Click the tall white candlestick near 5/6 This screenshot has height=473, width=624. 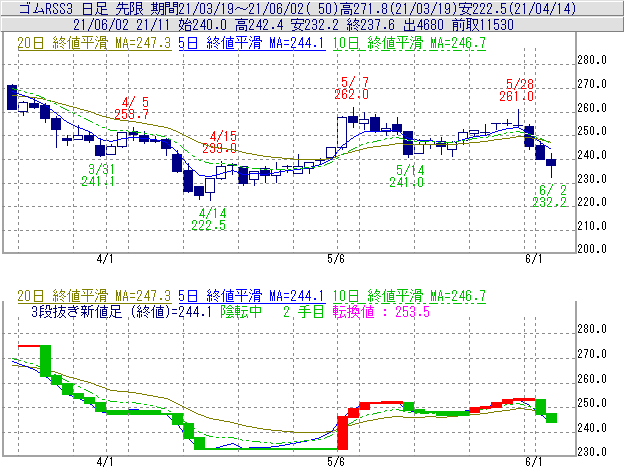342,133
